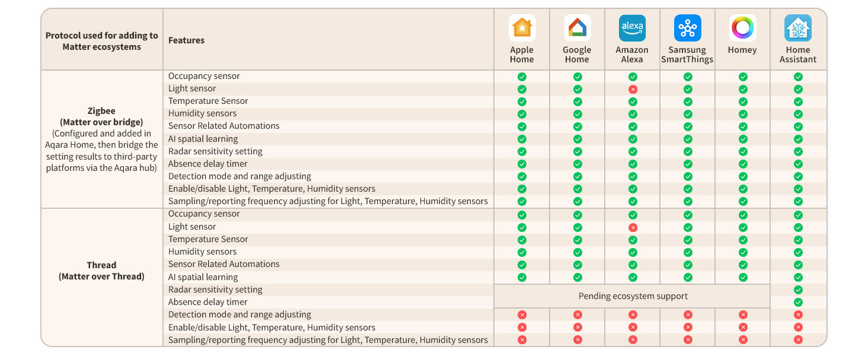Click the Home Assistant icon
868x356 pixels.
(x=798, y=28)
